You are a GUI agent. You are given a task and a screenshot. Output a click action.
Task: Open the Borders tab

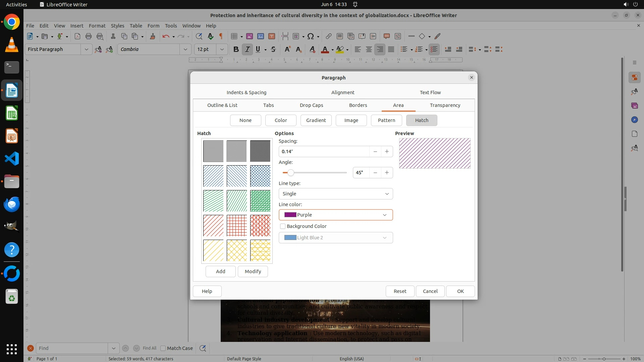click(x=358, y=105)
